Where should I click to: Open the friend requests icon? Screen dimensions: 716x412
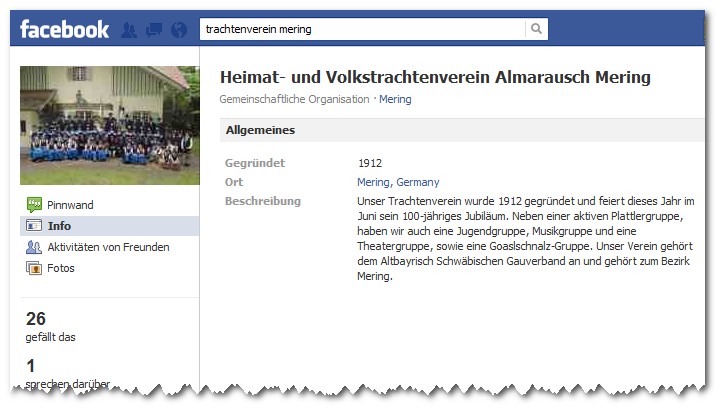pos(129,30)
